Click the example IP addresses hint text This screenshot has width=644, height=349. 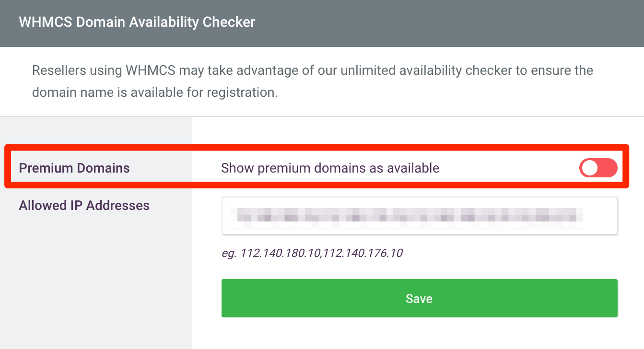(x=312, y=253)
